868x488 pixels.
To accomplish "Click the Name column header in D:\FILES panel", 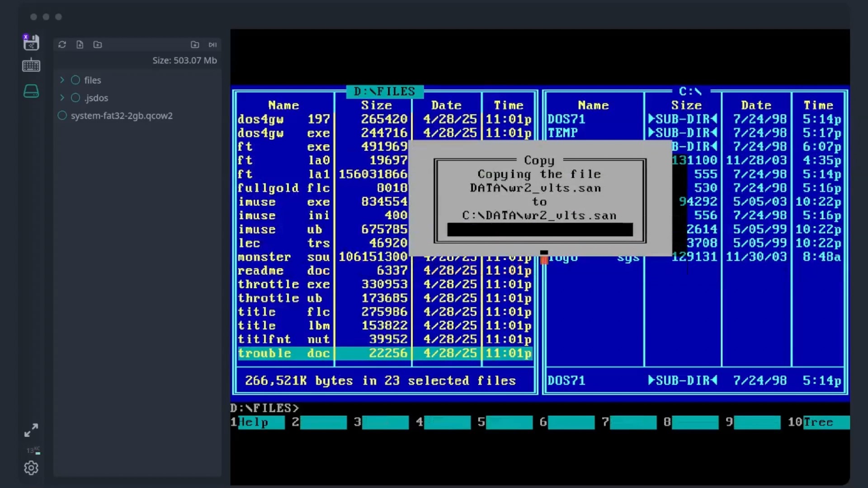I will pyautogui.click(x=283, y=105).
